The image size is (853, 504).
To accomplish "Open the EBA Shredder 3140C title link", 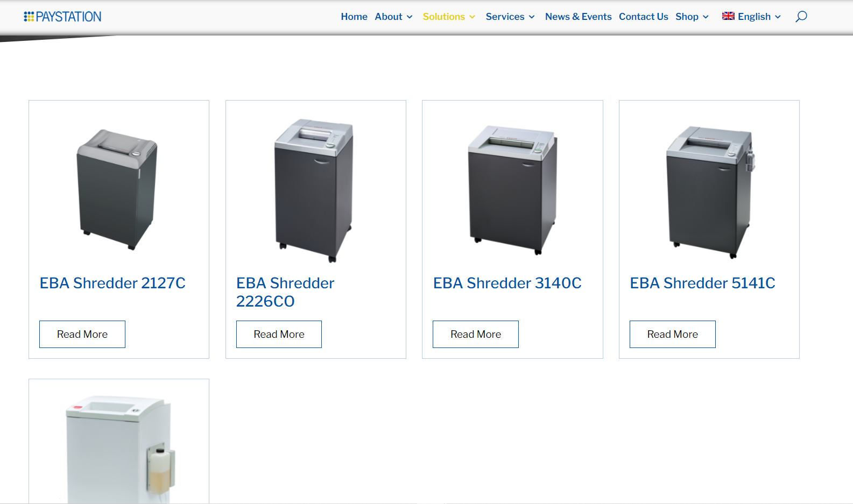I will (507, 283).
